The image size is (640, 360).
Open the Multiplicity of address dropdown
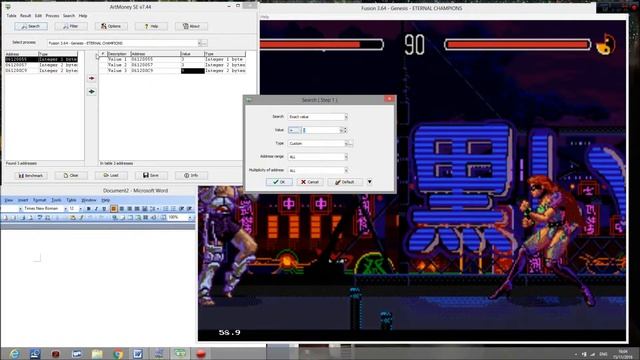[346, 170]
